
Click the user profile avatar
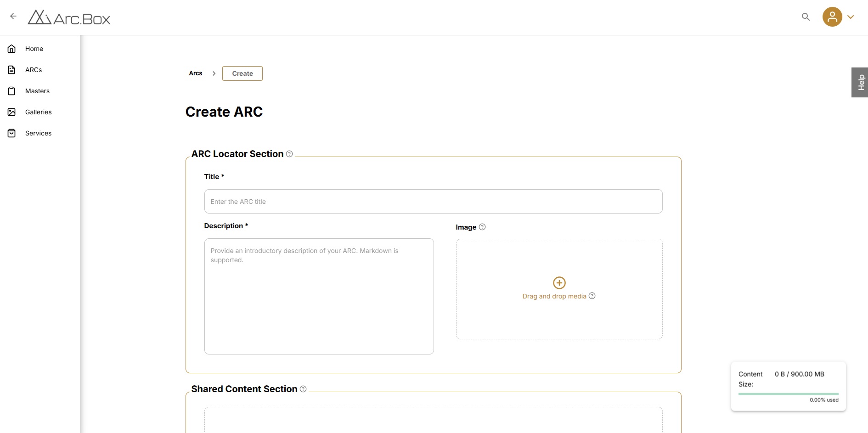[x=832, y=17]
